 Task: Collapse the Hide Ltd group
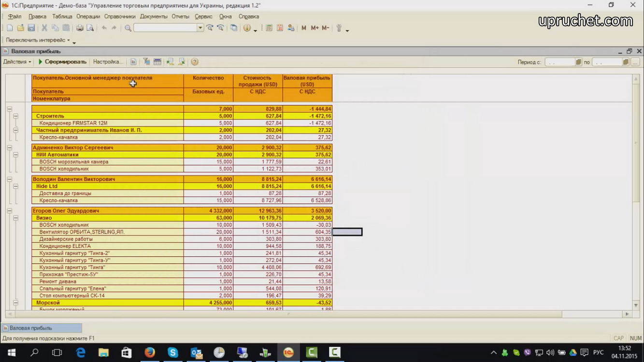[x=15, y=186]
